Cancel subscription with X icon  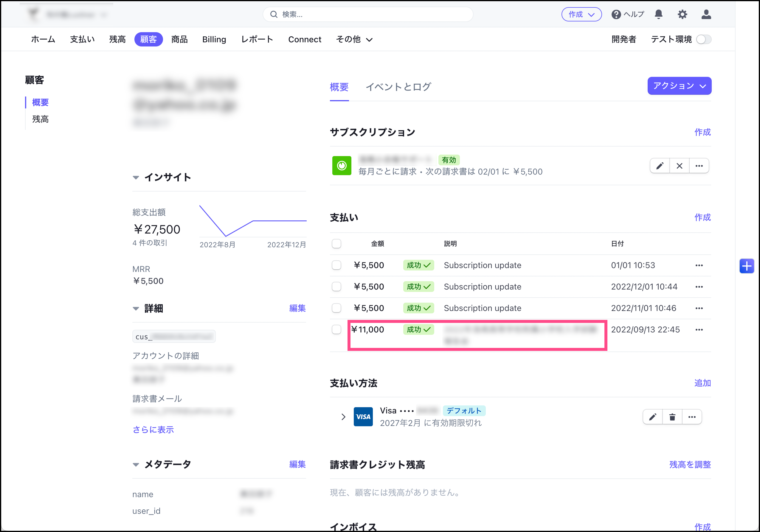point(679,166)
